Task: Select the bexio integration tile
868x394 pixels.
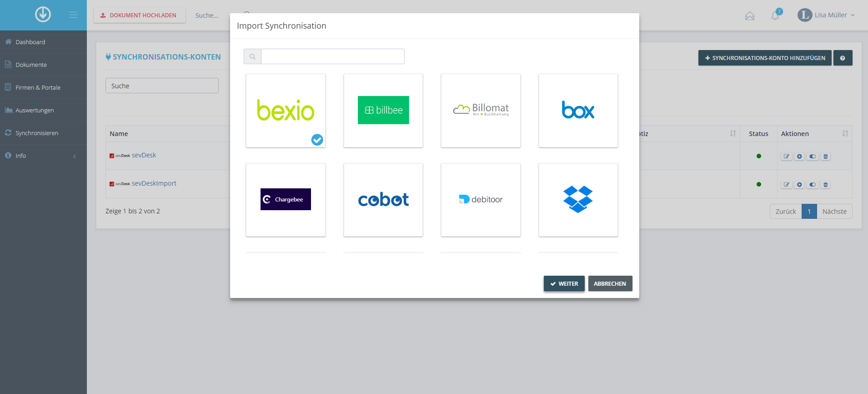Action: (x=286, y=110)
